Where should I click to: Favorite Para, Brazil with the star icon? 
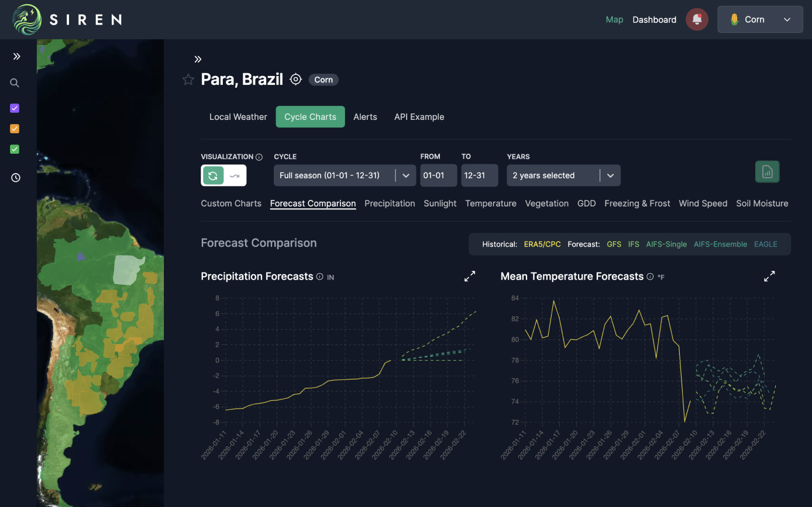click(188, 80)
